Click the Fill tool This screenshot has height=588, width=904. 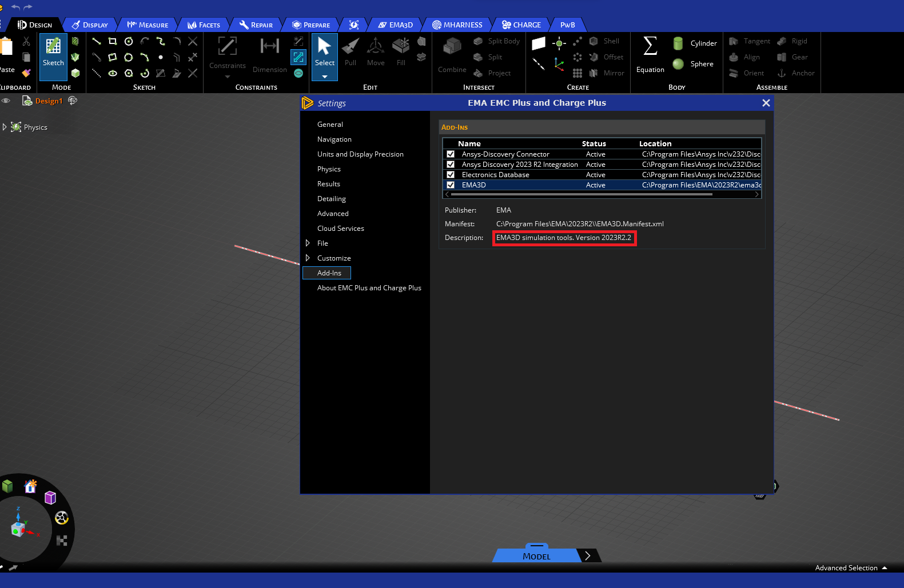[401, 52]
